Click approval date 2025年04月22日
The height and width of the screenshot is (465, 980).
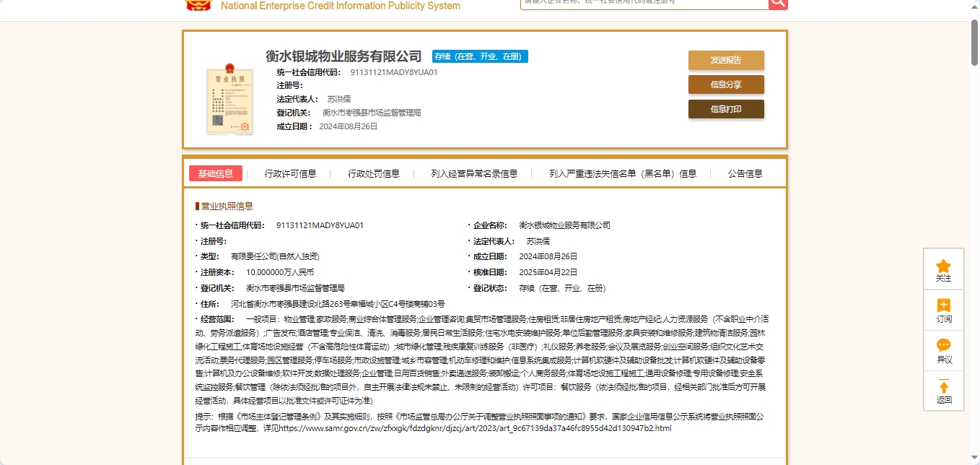(548, 272)
